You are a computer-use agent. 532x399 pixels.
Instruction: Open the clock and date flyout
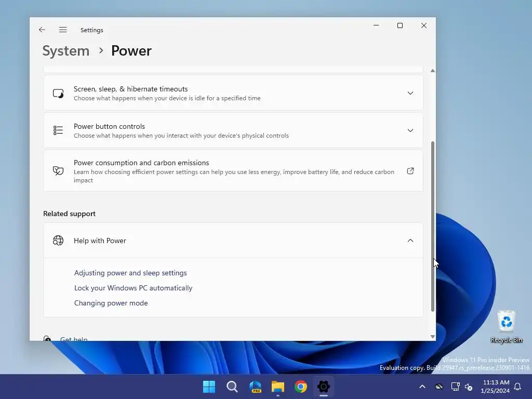pyautogui.click(x=495, y=387)
